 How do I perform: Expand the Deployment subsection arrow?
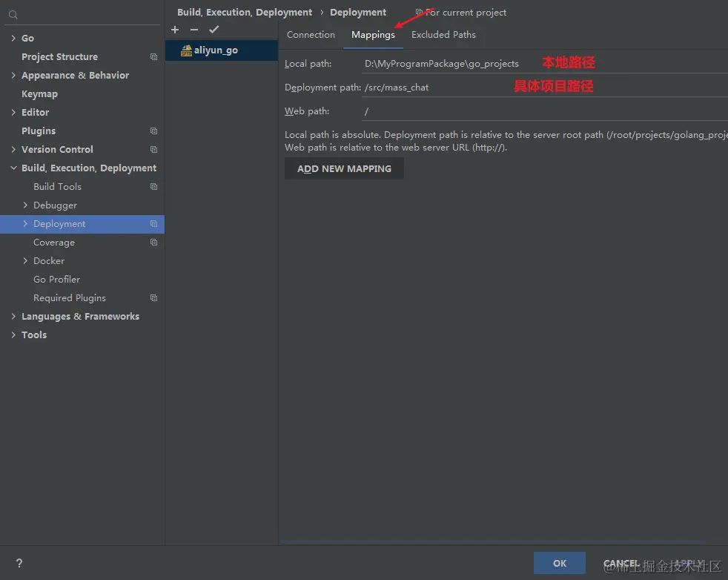(x=25, y=224)
